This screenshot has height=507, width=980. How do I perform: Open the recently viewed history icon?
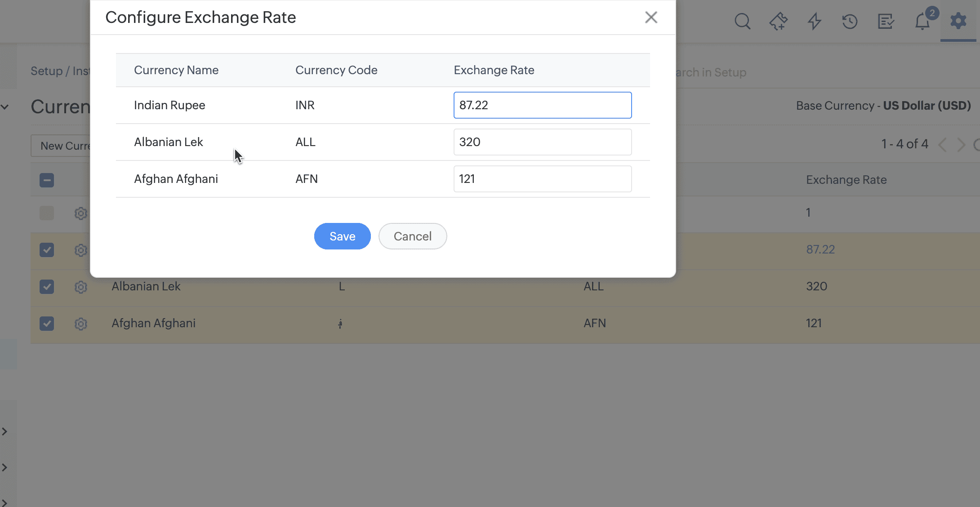[x=849, y=21]
